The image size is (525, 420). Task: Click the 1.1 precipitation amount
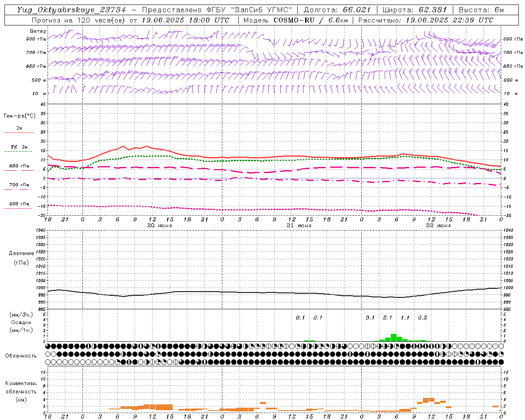point(405,317)
